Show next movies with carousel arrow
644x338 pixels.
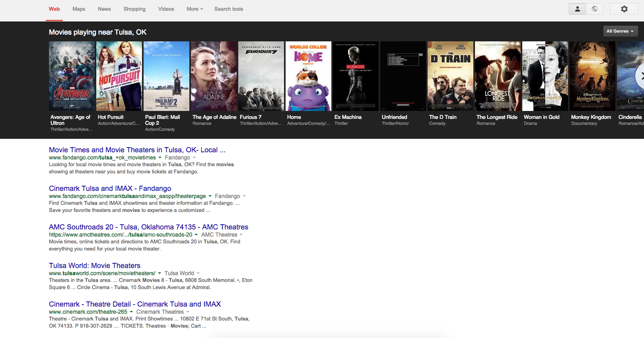pos(640,76)
